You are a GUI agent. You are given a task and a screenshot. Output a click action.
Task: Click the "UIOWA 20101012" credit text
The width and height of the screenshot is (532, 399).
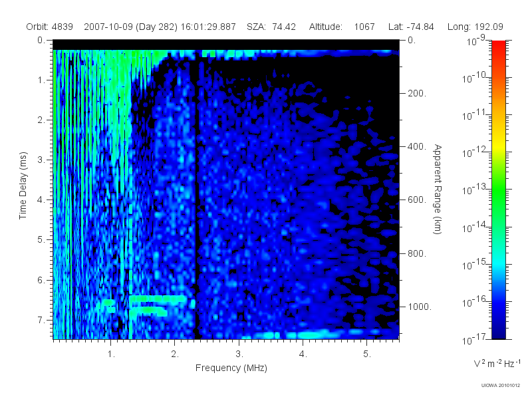(501, 386)
